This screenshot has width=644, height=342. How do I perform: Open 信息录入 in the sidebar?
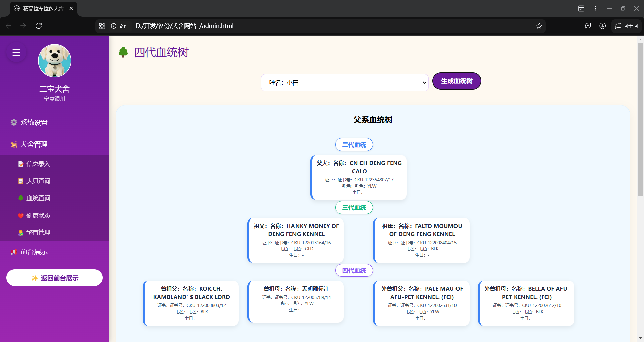point(38,164)
